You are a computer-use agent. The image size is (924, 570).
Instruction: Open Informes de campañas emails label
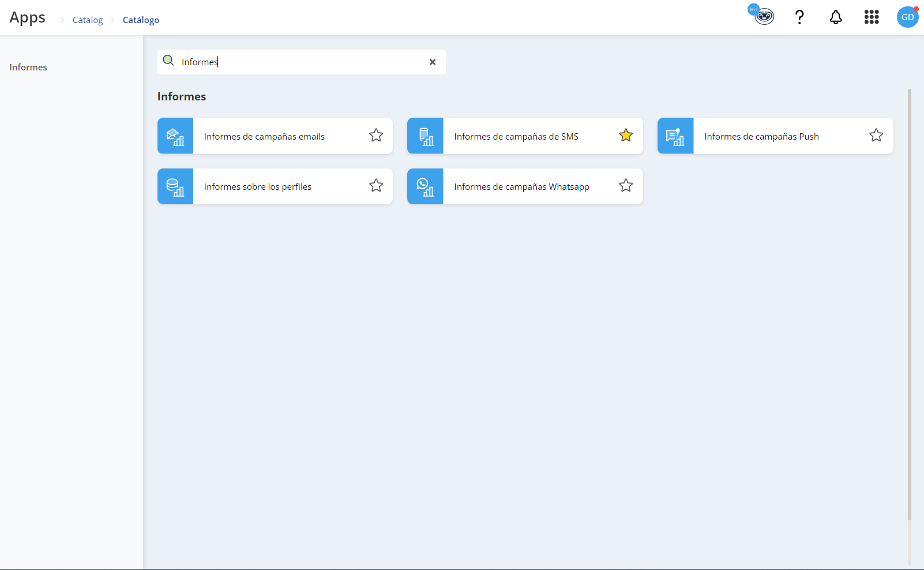pyautogui.click(x=264, y=137)
